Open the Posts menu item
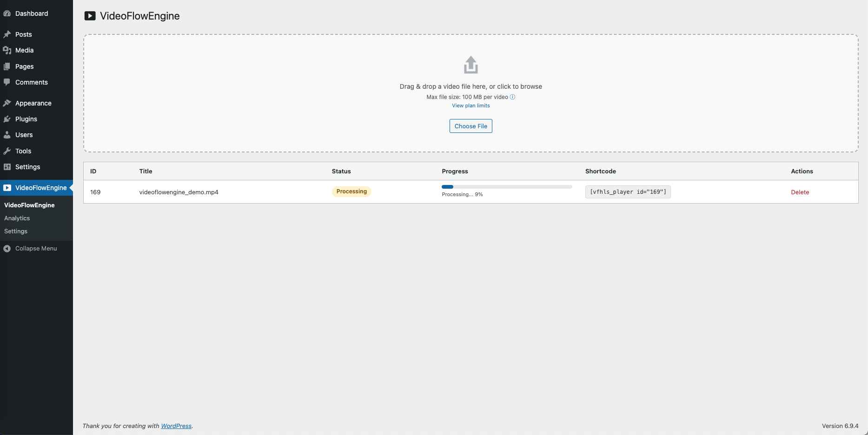This screenshot has width=868, height=435. click(36, 34)
